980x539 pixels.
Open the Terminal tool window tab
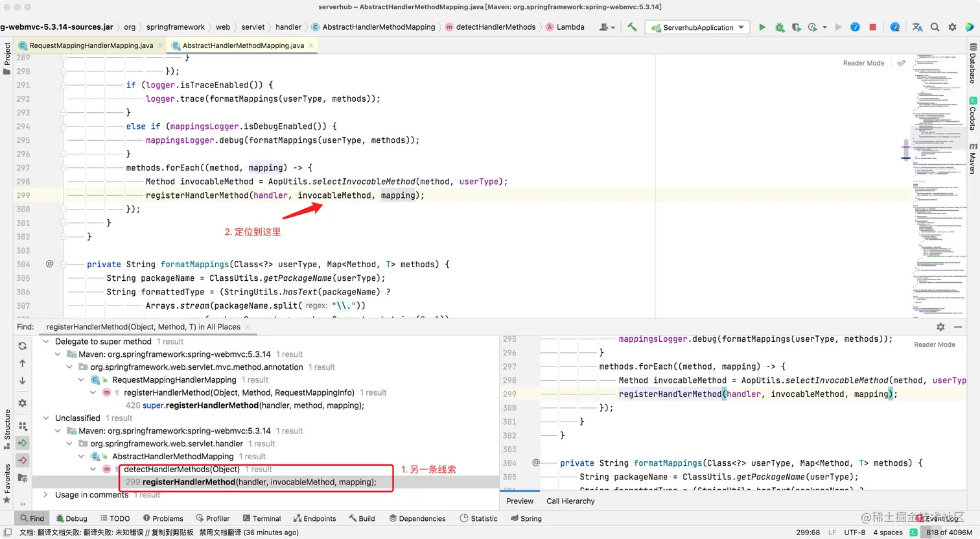pos(262,518)
